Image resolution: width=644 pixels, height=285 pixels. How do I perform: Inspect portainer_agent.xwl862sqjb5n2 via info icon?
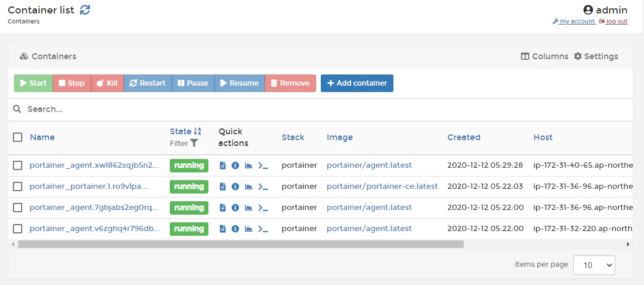click(x=235, y=165)
